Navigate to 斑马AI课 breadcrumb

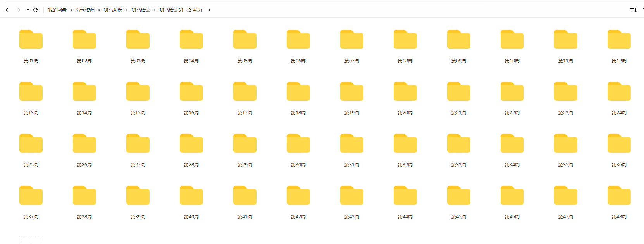113,10
